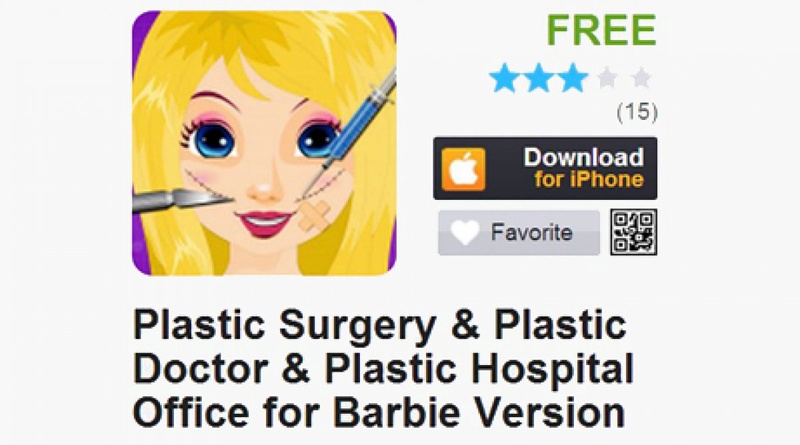
Task: Click the orange Apple logo icon
Action: pyautogui.click(x=463, y=169)
